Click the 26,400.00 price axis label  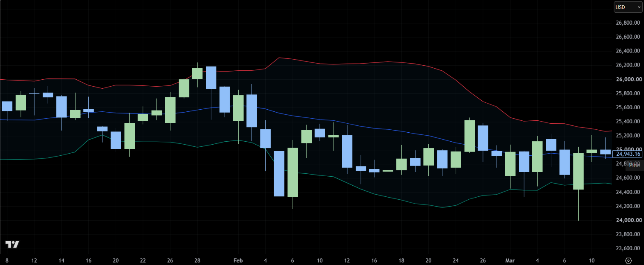pos(628,51)
